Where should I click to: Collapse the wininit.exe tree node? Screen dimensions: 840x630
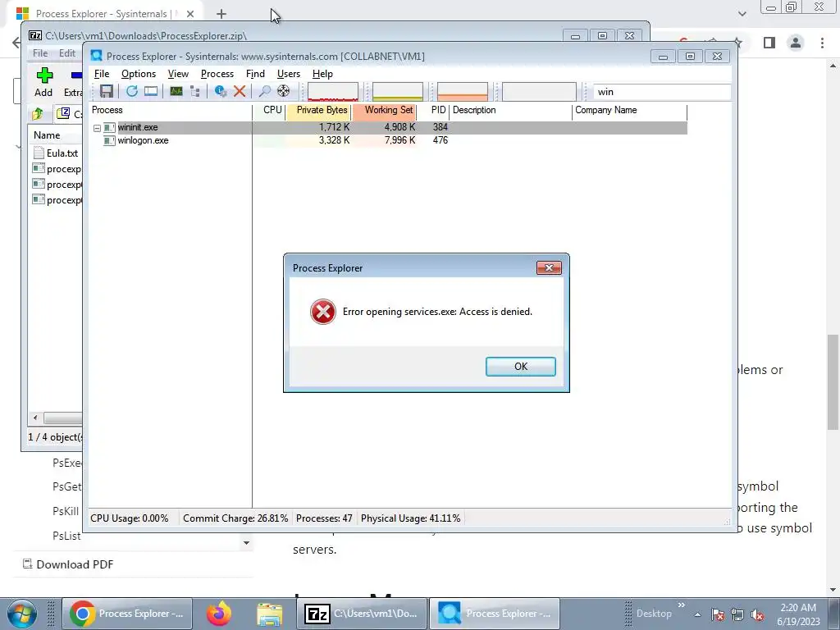click(x=97, y=128)
